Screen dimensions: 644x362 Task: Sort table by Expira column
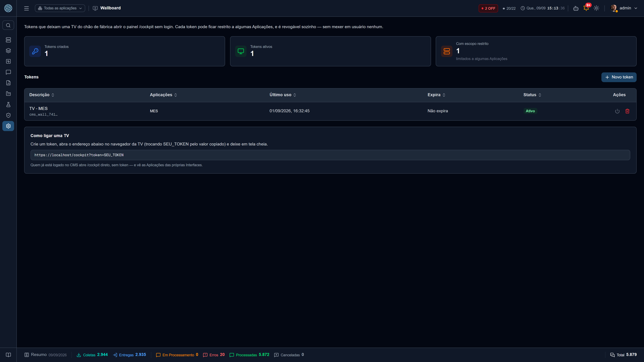[x=437, y=95]
